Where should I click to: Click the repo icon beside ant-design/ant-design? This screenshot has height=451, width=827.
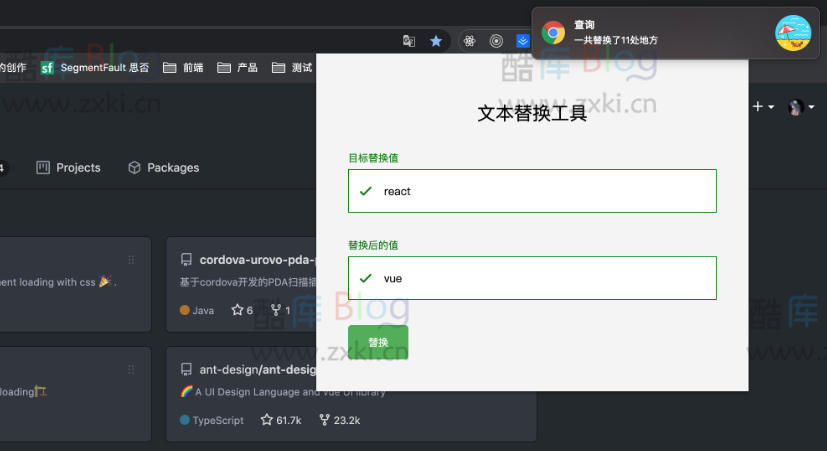click(186, 369)
